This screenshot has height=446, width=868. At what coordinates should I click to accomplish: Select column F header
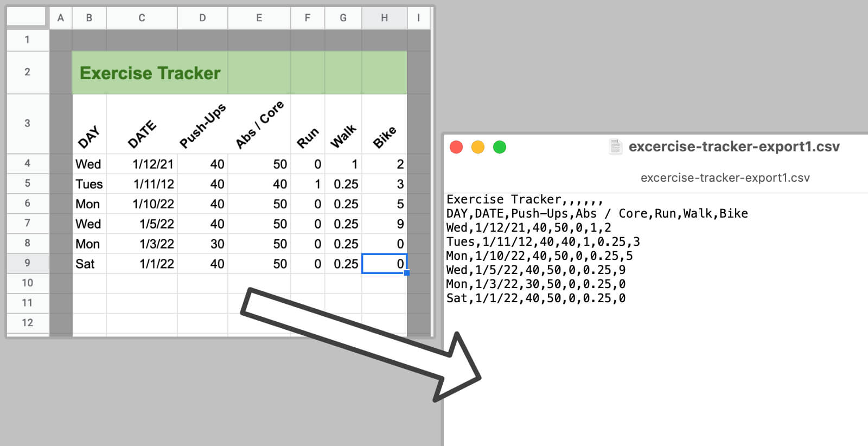click(x=308, y=18)
